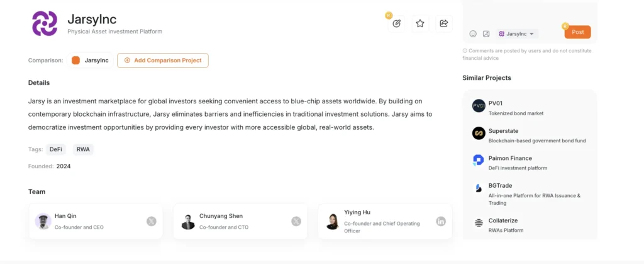This screenshot has height=264, width=644.
Task: Click 'Co-founder and Chief Operating Officer' text
Action: [x=382, y=227]
